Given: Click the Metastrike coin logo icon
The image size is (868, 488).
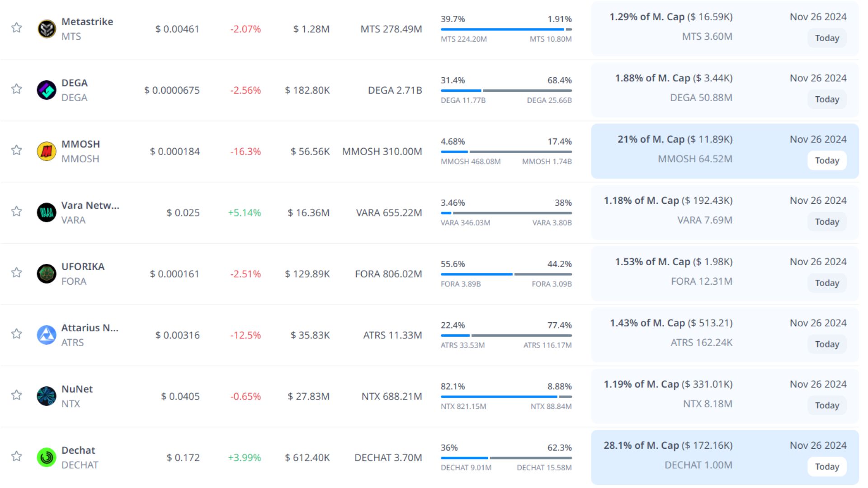Looking at the screenshot, I should pyautogui.click(x=47, y=29).
